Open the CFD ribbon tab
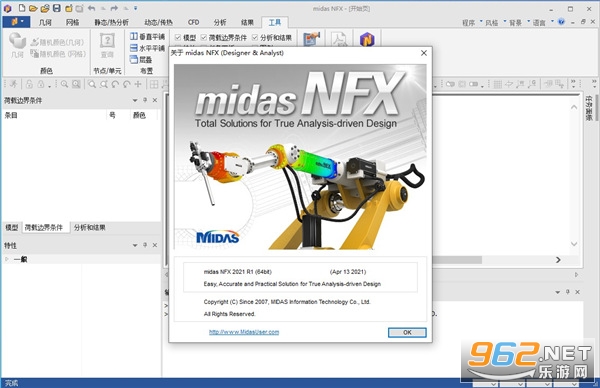This screenshot has width=600, height=388. [194, 23]
